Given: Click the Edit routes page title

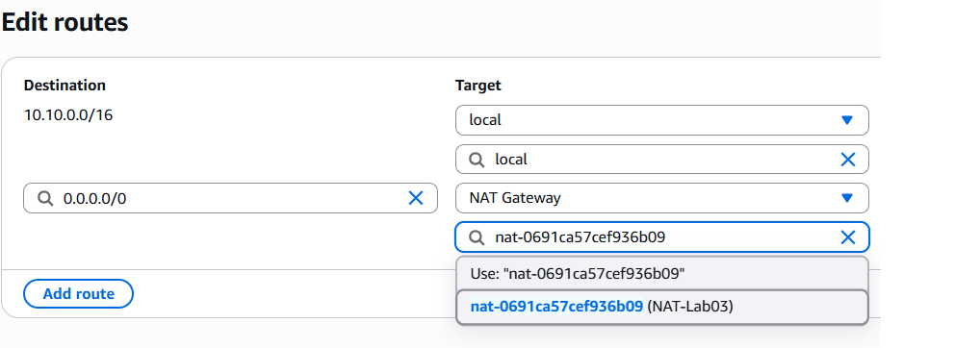Looking at the screenshot, I should tap(65, 22).
